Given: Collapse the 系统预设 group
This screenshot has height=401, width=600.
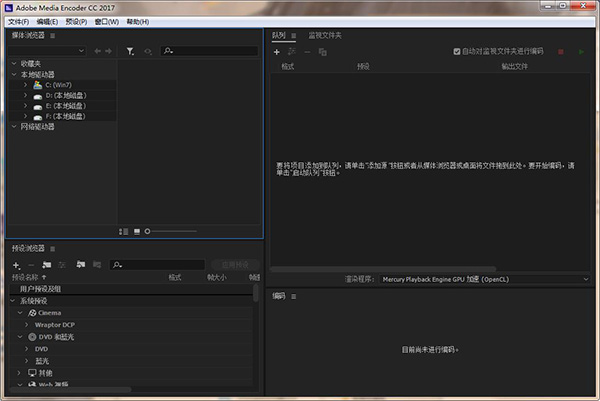Looking at the screenshot, I should coord(13,301).
